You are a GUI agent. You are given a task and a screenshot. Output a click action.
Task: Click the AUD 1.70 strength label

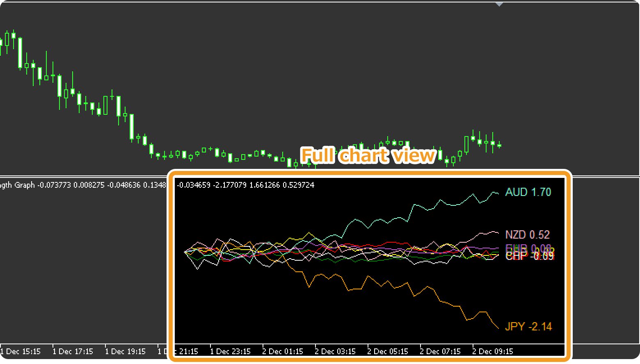(x=528, y=192)
